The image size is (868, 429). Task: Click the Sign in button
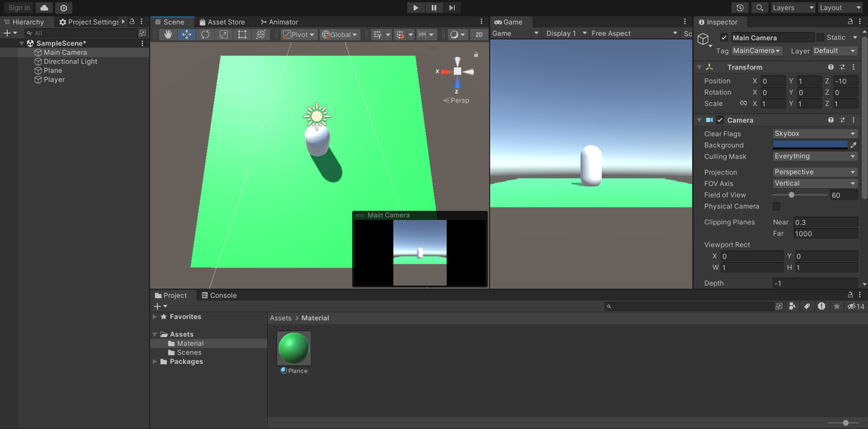coord(20,8)
